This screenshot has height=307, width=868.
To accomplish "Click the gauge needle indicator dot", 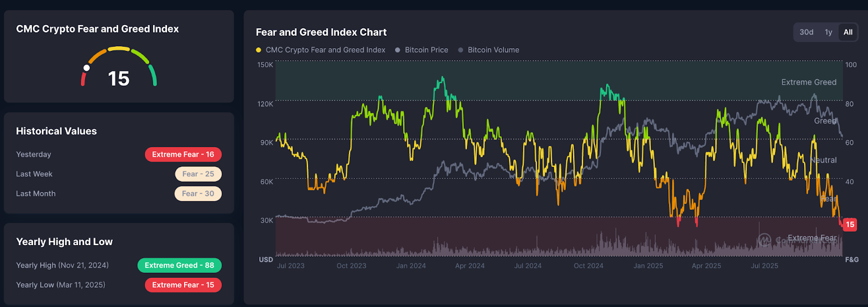I will coord(86,68).
